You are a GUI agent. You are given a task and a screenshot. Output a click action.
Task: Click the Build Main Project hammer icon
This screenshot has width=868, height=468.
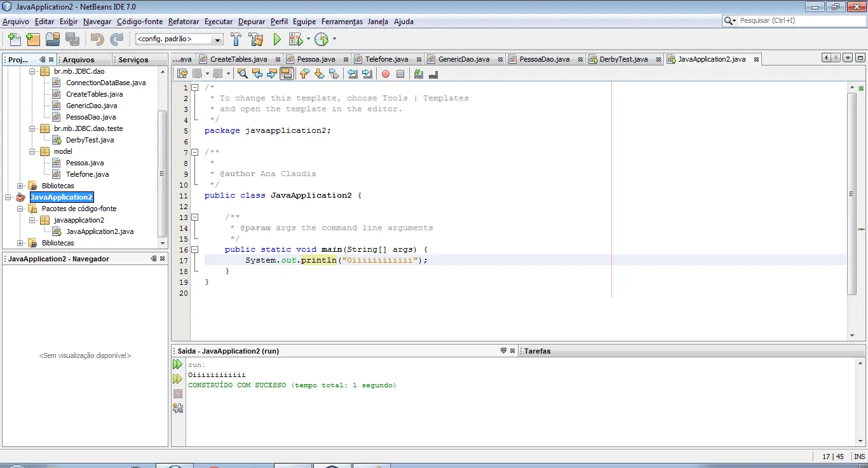coord(236,39)
